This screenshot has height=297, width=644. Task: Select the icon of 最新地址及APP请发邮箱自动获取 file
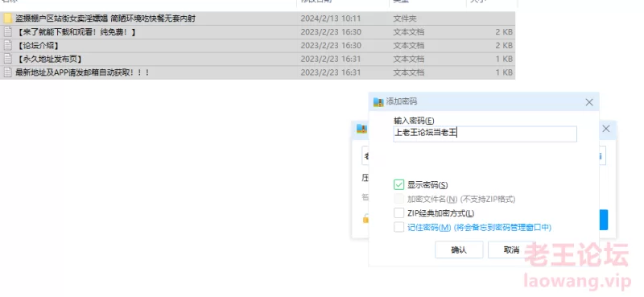click(7, 72)
